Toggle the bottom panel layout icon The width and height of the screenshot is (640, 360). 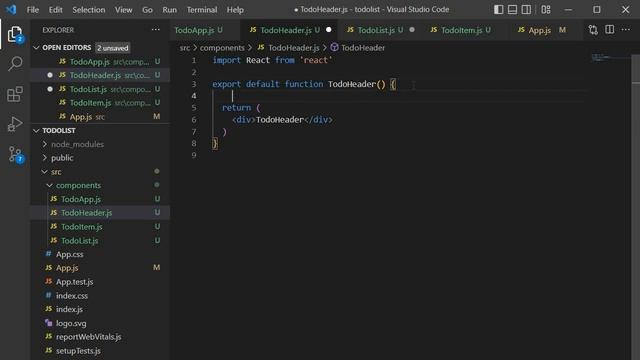[512, 9]
